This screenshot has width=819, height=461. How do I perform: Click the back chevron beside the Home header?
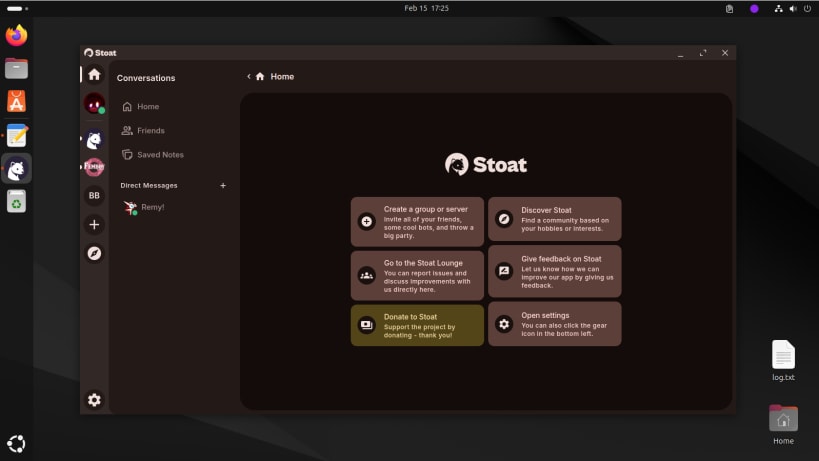pyautogui.click(x=249, y=76)
